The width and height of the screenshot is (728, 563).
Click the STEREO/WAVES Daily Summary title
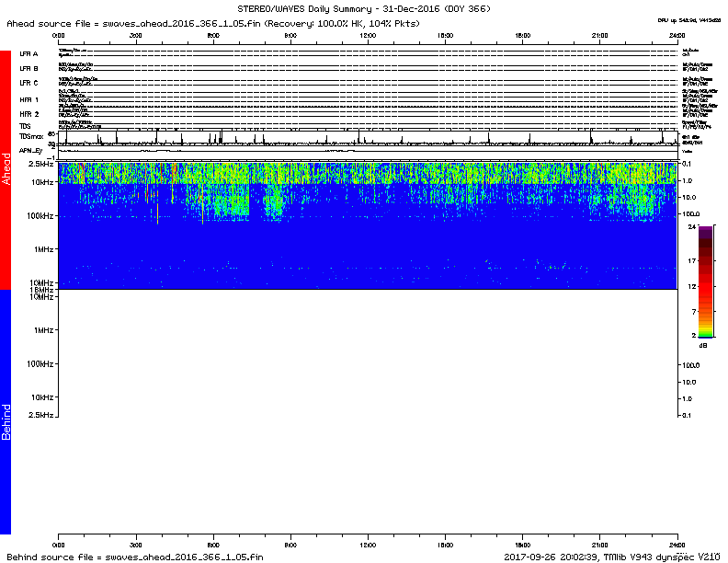click(364, 8)
